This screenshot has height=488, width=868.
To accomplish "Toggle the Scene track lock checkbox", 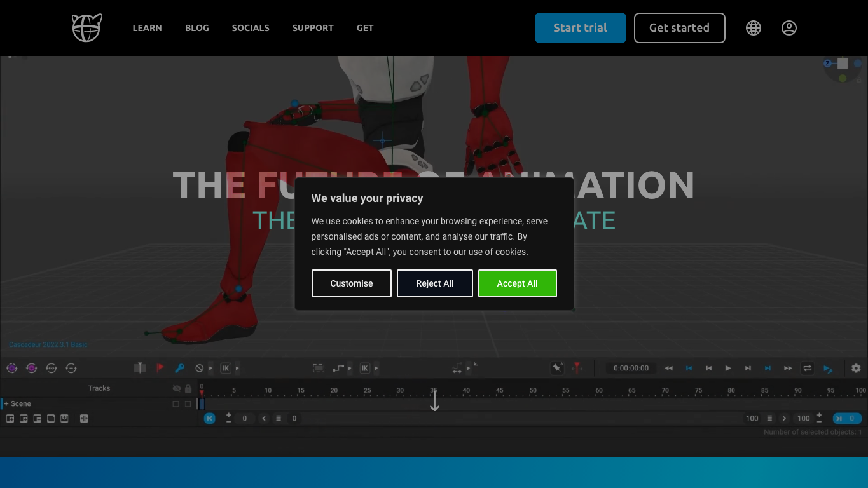I will (x=188, y=403).
